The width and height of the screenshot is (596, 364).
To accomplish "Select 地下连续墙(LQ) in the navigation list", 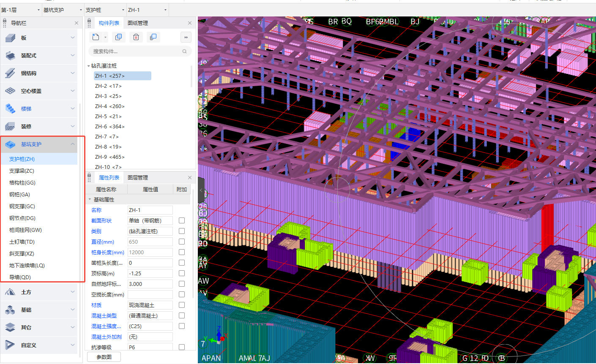I will point(27,266).
